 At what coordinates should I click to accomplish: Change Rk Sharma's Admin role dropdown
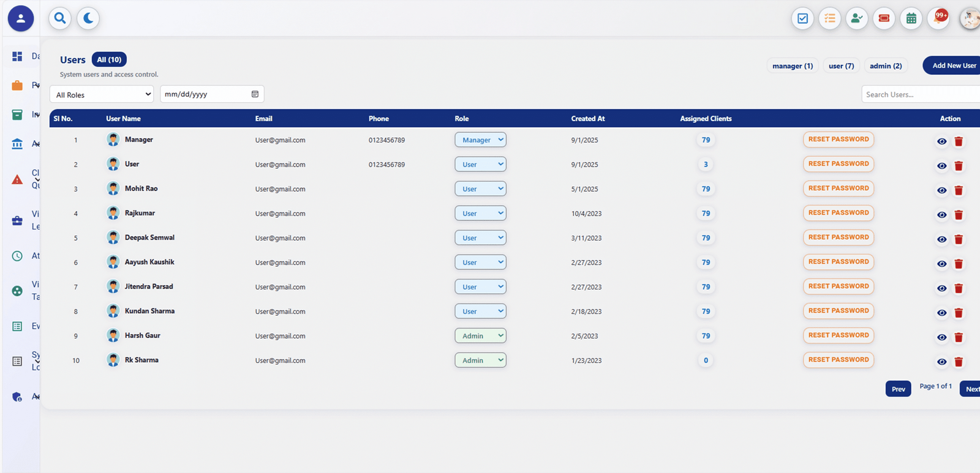click(480, 360)
